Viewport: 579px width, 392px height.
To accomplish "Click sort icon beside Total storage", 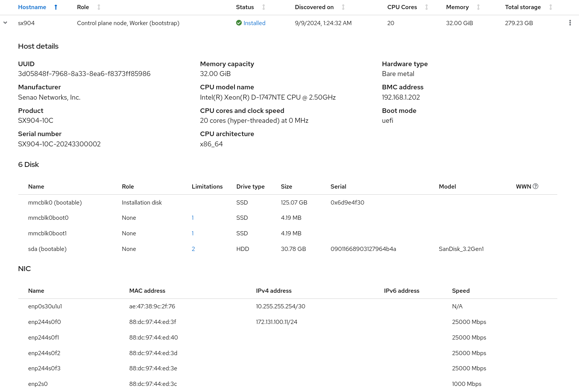I will point(550,7).
